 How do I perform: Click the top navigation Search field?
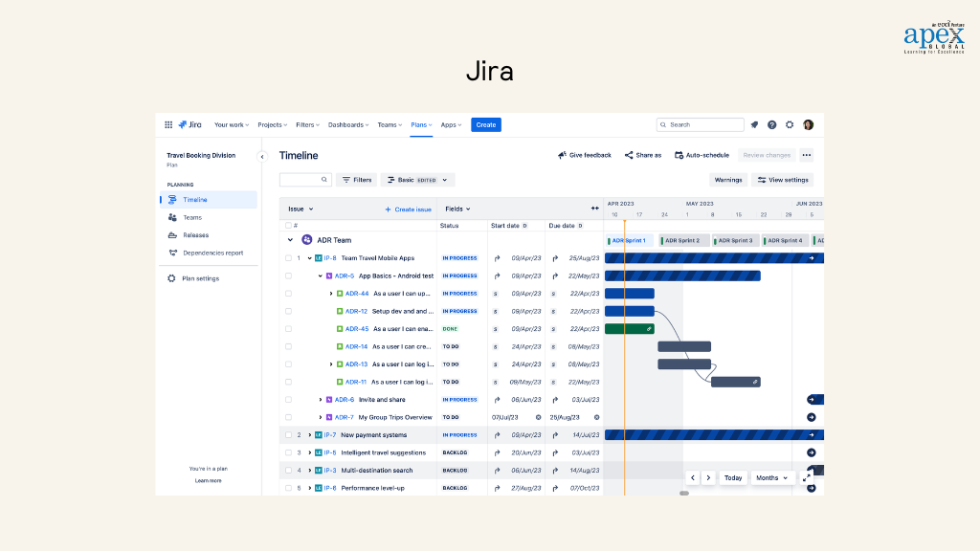(x=700, y=125)
